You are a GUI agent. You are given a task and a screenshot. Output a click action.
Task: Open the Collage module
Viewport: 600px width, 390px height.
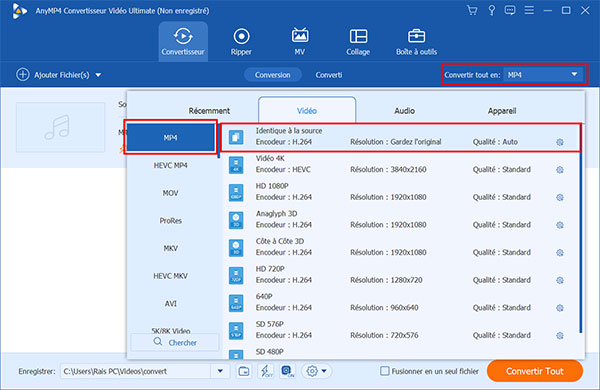358,41
